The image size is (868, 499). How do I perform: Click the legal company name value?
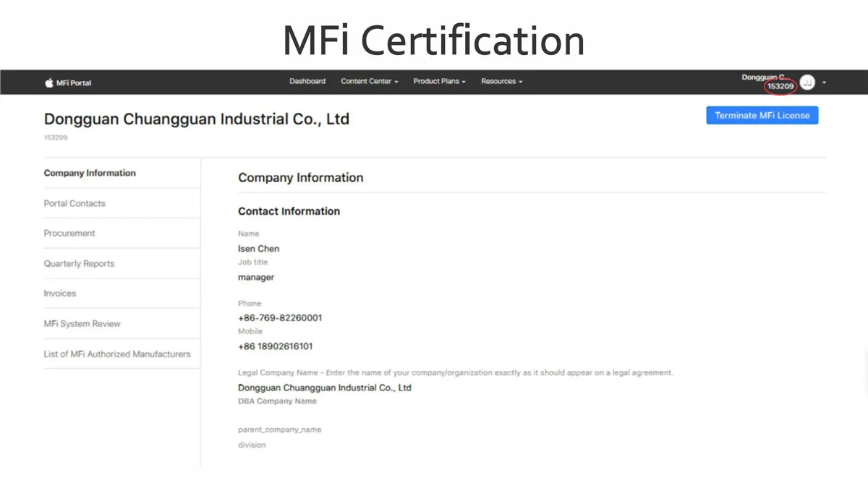(x=325, y=388)
